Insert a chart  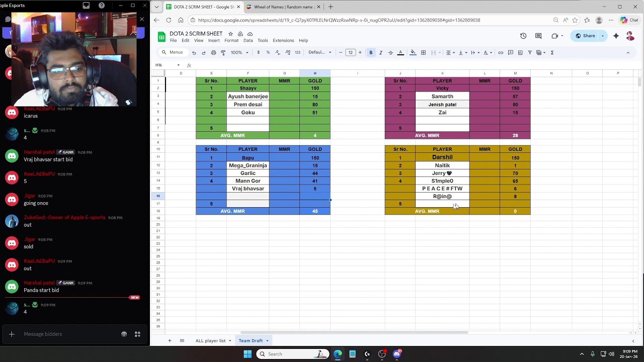pyautogui.click(x=520, y=52)
